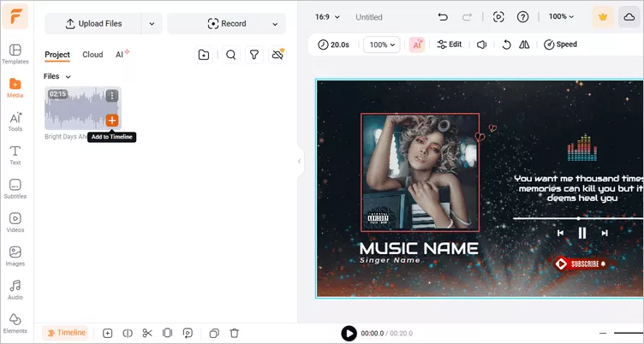Select the album photo on canvas
The image size is (644, 344).
tap(420, 173)
